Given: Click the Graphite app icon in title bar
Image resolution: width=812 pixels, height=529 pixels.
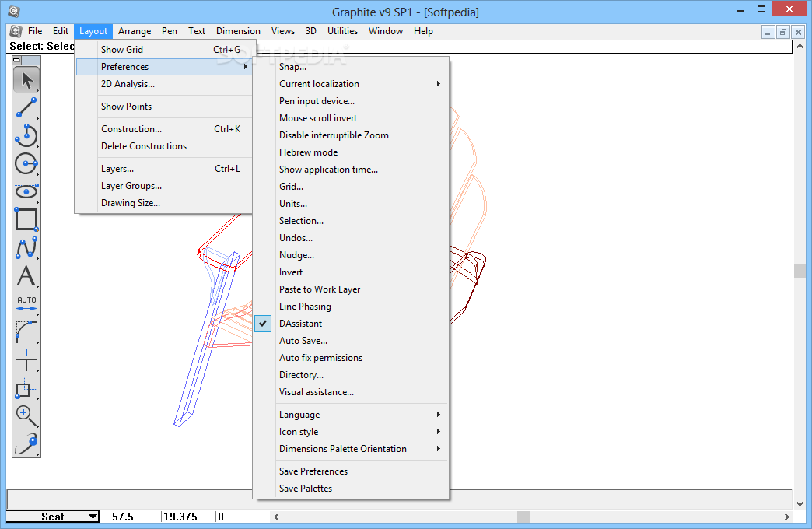Looking at the screenshot, I should point(13,12).
